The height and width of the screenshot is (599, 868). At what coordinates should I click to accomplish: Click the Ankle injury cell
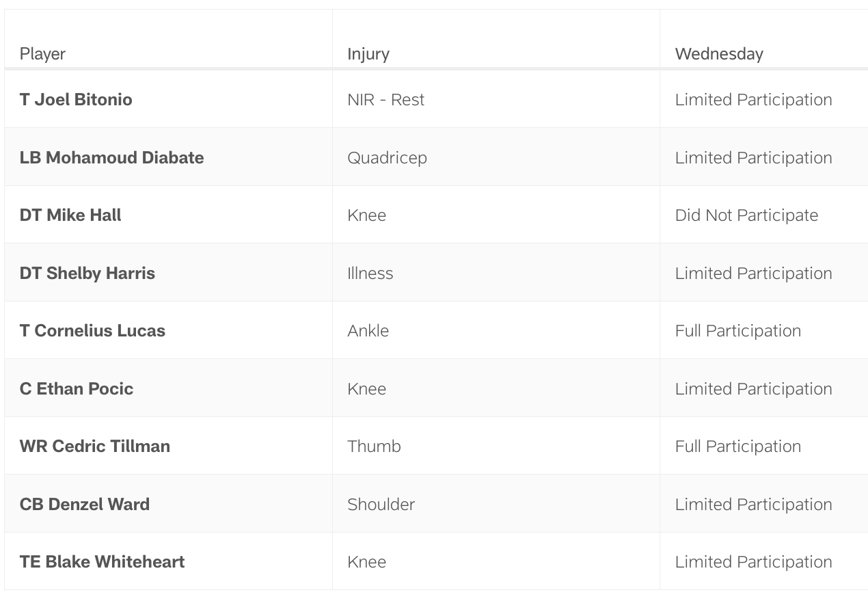click(368, 331)
